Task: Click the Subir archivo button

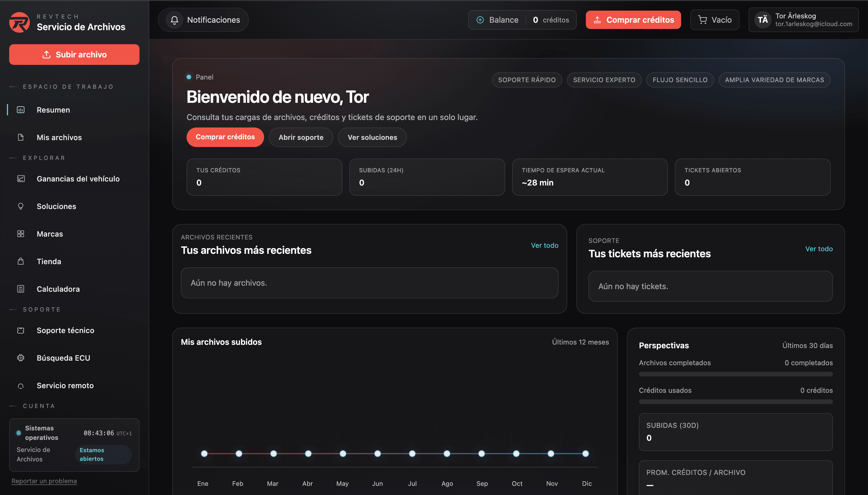Action: [74, 54]
